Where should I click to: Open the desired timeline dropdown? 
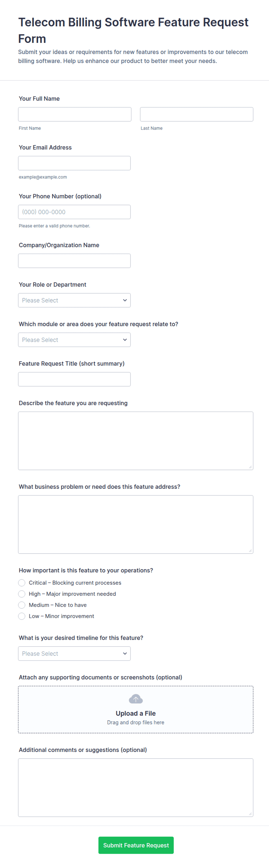click(x=74, y=653)
